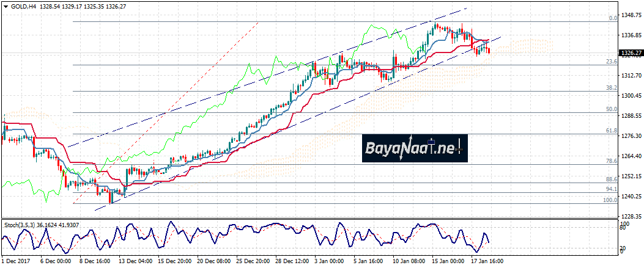Click the GOLD,H4 symbol title

[23, 5]
